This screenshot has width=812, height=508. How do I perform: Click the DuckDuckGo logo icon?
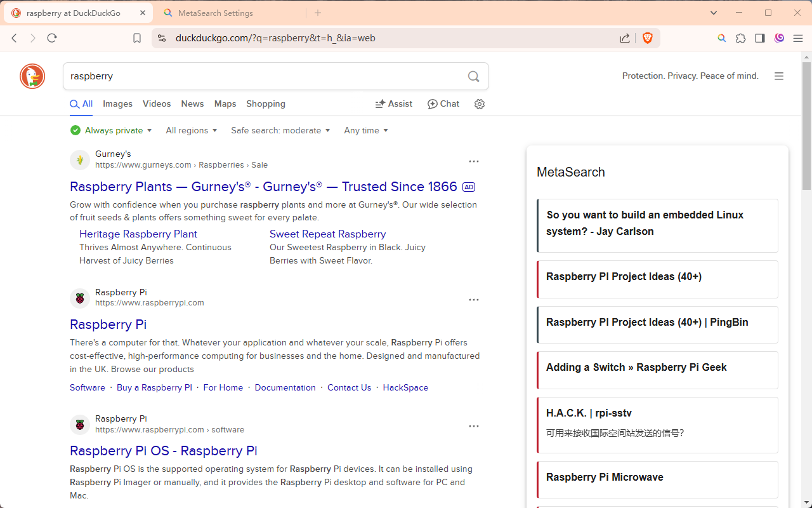tap(32, 76)
